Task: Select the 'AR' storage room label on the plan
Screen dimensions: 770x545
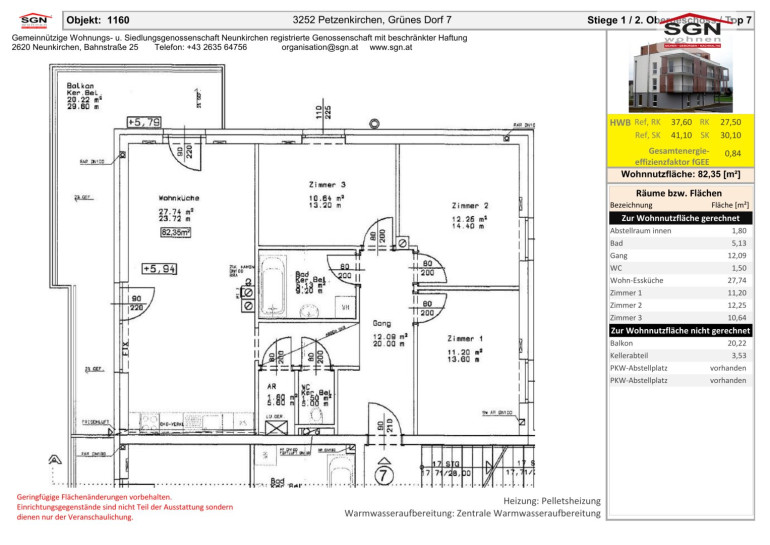Action: coord(271,386)
